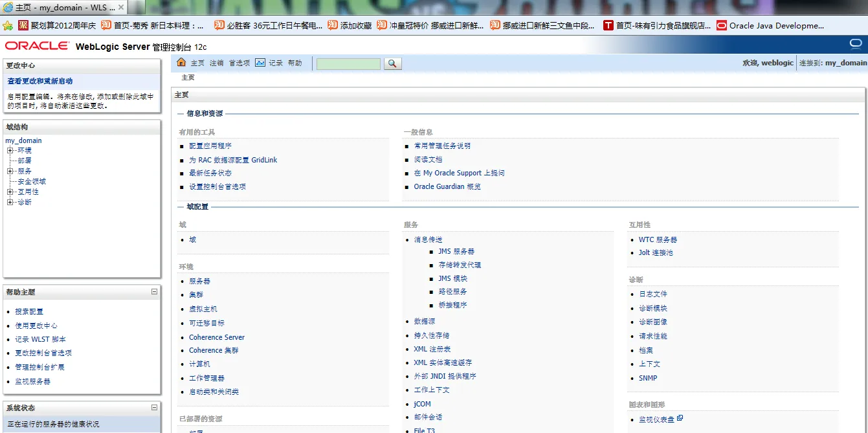Click 主页 in the top toolbar
The width and height of the screenshot is (868, 433).
pos(197,63)
